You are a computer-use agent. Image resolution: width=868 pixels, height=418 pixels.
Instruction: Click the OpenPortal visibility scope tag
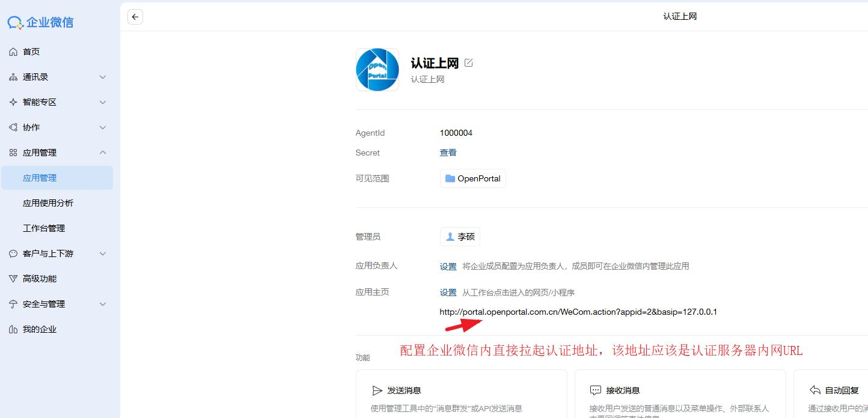473,178
